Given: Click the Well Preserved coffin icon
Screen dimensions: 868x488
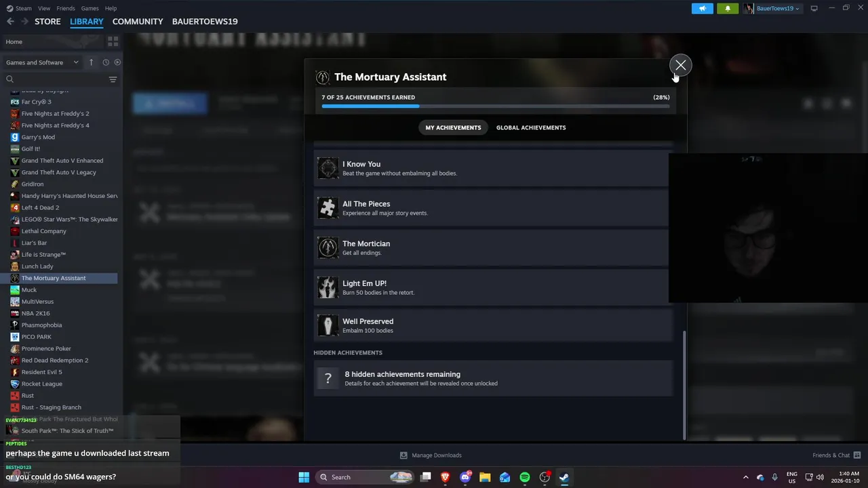Looking at the screenshot, I should point(328,325).
